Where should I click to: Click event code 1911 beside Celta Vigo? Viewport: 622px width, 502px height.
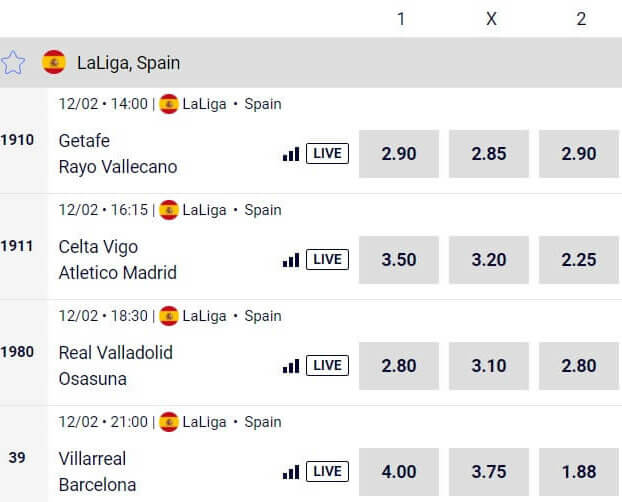[17, 246]
